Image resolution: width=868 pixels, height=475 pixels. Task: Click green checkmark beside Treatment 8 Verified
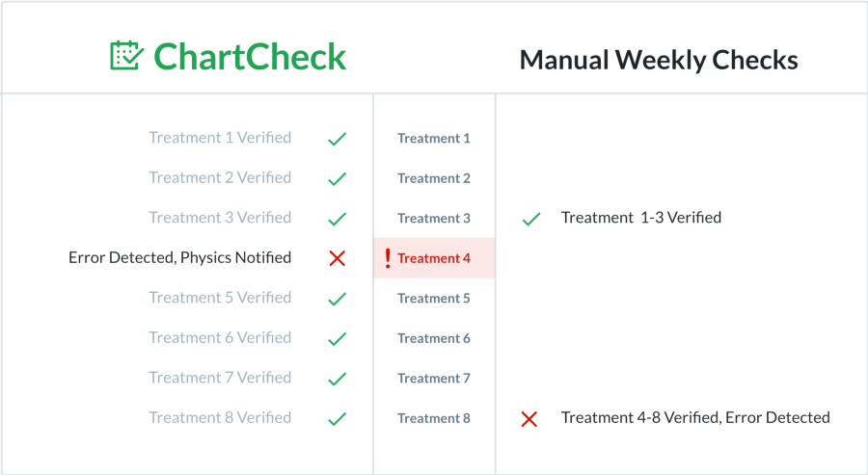[338, 418]
